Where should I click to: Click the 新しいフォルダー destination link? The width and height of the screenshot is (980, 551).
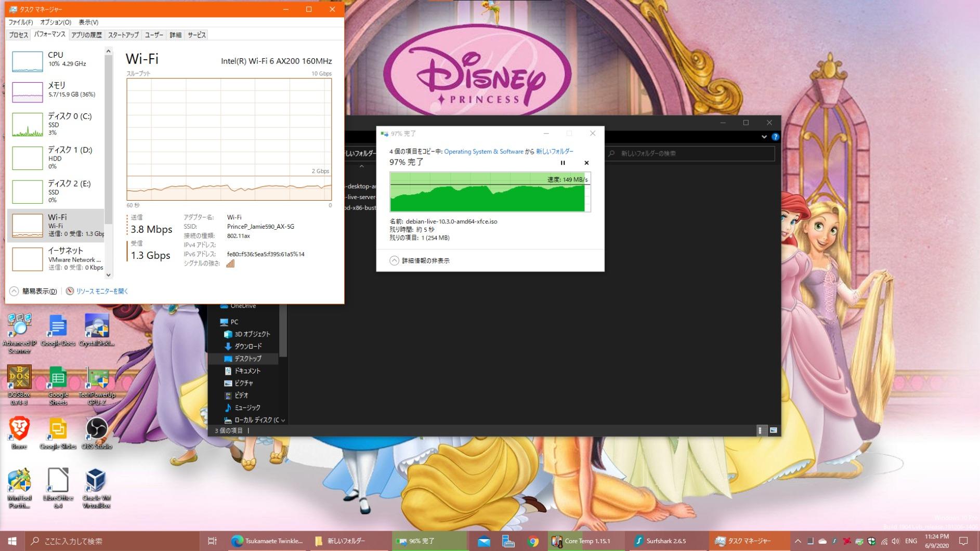(x=554, y=151)
